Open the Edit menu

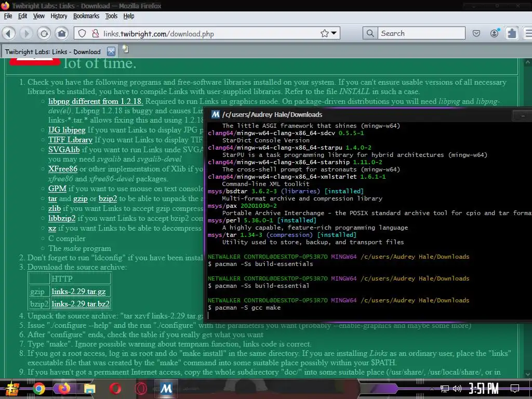(22, 16)
